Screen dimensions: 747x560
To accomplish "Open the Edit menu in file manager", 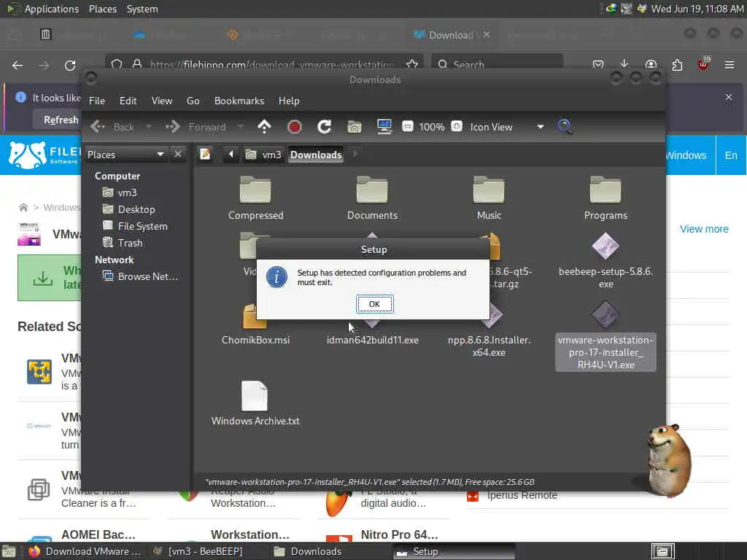I will [x=128, y=101].
